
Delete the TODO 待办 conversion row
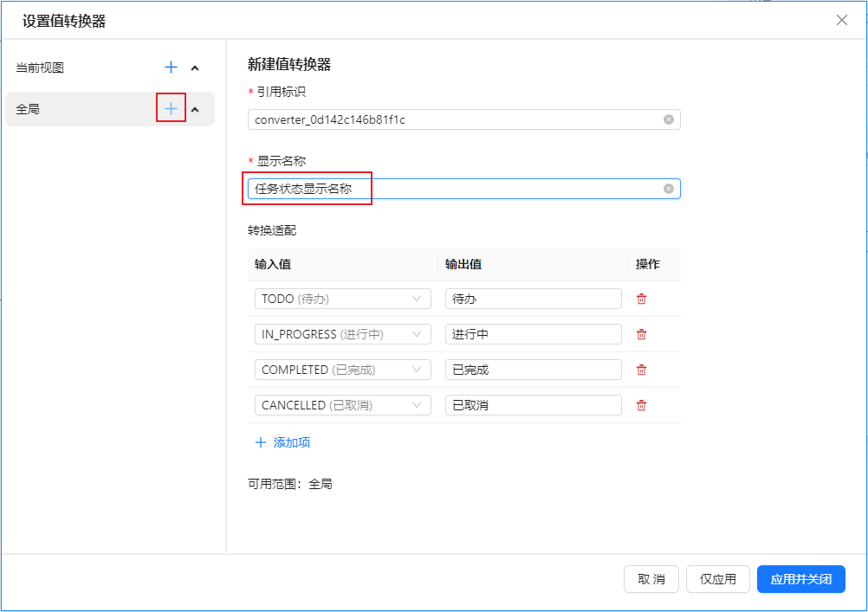pyautogui.click(x=641, y=299)
